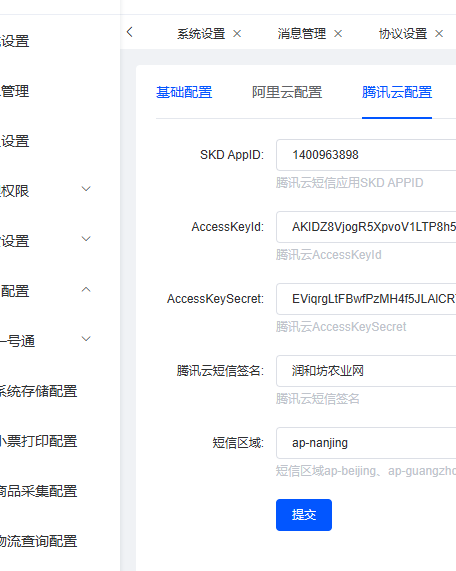Open 小票打印配置 in the sidebar
The height and width of the screenshot is (571, 456).
click(38, 441)
